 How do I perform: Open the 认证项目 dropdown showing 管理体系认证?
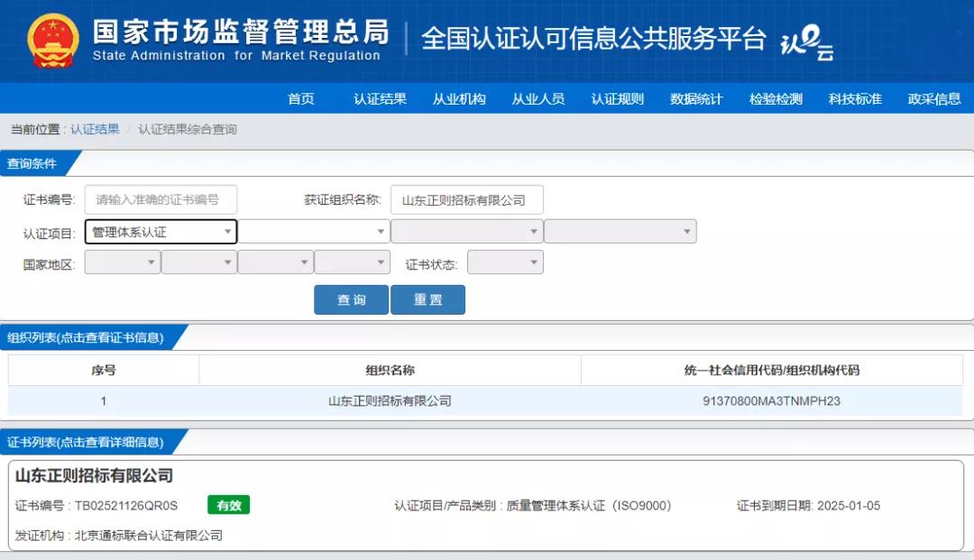pyautogui.click(x=161, y=232)
